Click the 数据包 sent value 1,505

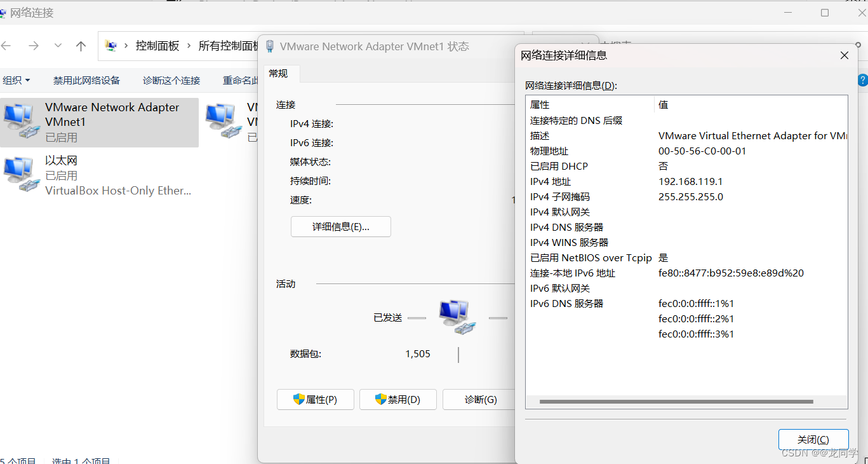click(x=418, y=354)
